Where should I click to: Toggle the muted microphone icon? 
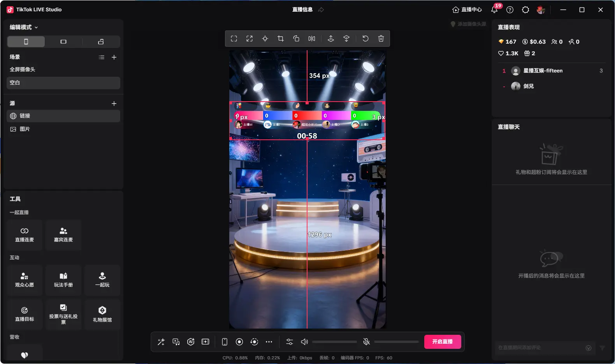click(366, 342)
